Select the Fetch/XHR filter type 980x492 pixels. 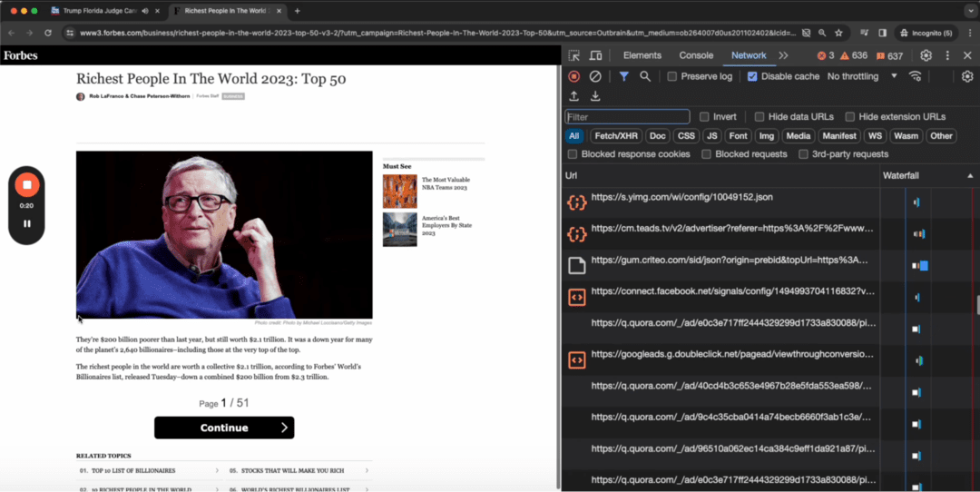(616, 136)
